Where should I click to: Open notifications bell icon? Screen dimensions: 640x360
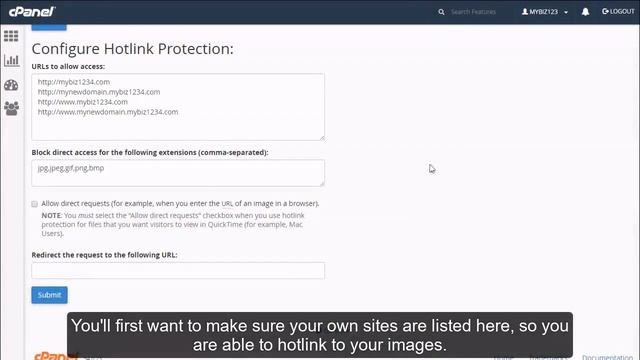[x=585, y=12]
